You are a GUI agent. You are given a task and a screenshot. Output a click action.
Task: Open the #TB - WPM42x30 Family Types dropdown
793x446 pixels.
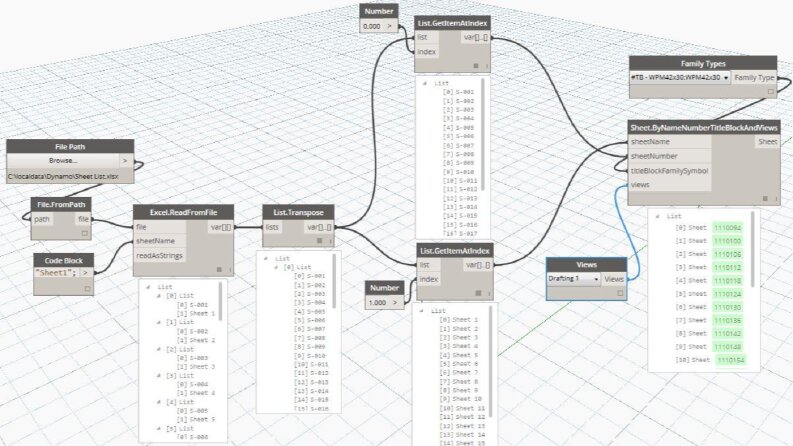(x=680, y=78)
